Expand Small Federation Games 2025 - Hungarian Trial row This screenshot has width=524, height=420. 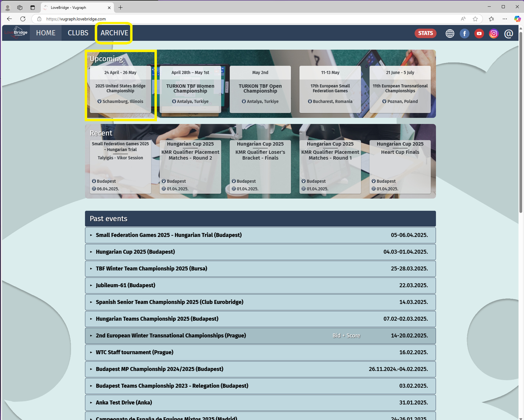(260, 235)
